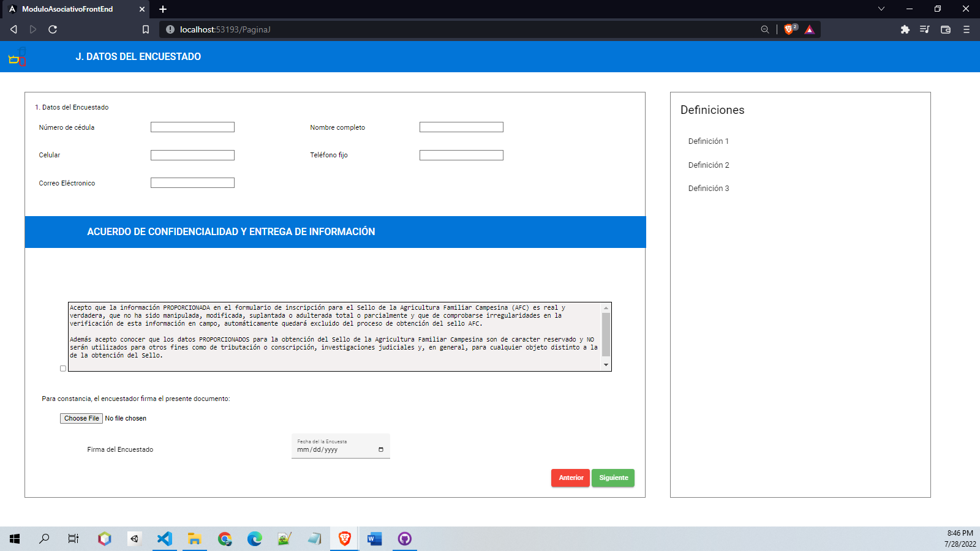Open the media playlist control
The width and height of the screenshot is (980, 551).
click(x=925, y=29)
